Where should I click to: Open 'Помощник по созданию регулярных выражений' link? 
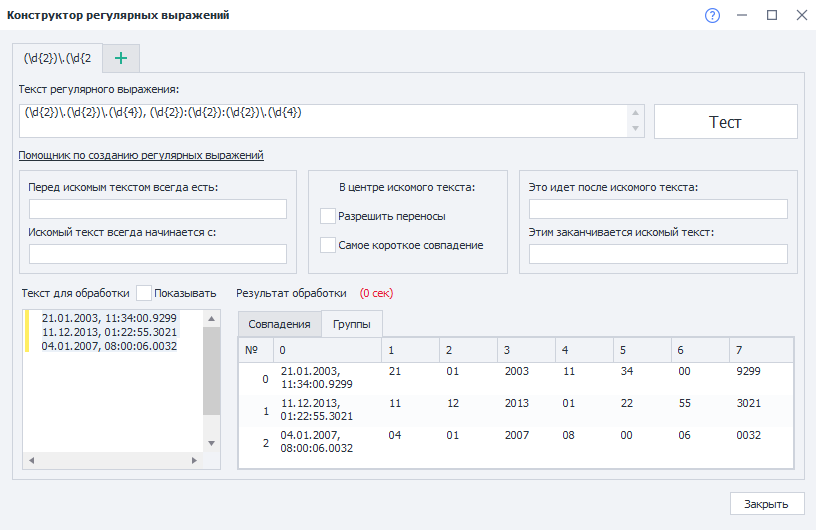pos(140,155)
